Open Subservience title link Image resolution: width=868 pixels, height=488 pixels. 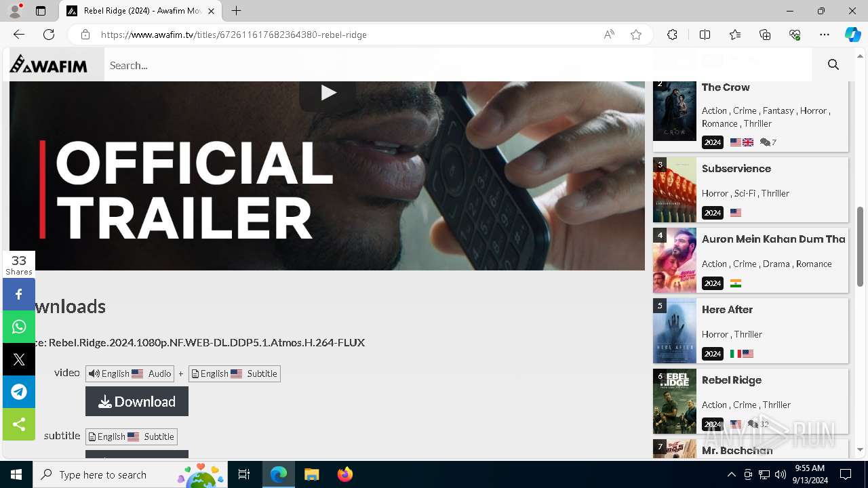(x=736, y=169)
